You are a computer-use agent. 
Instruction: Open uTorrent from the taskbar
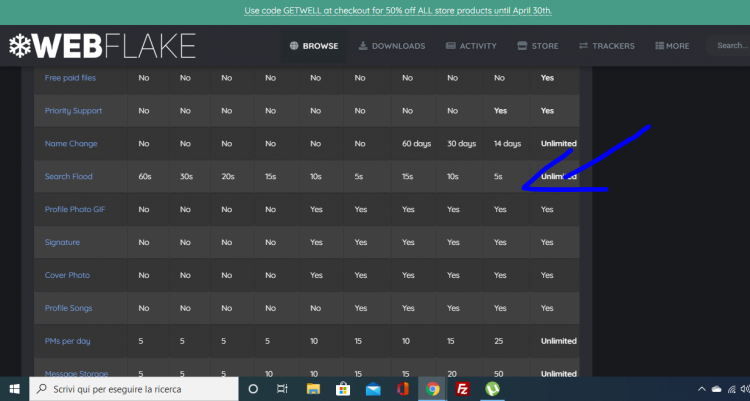click(492, 388)
